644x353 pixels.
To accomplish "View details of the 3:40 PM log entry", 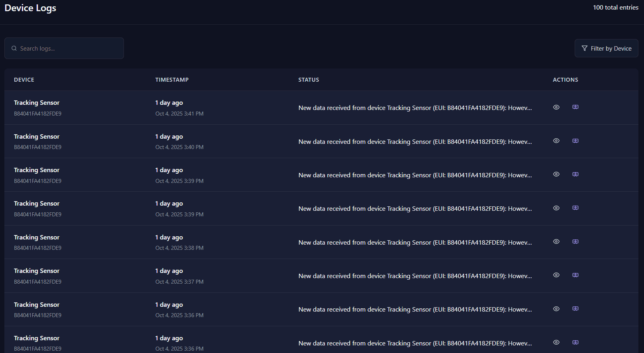I will (x=556, y=141).
